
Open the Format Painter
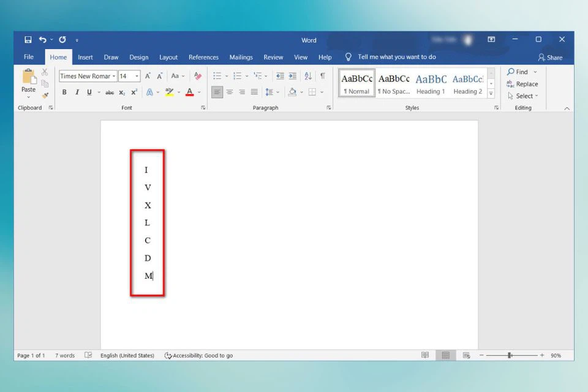[x=45, y=96]
